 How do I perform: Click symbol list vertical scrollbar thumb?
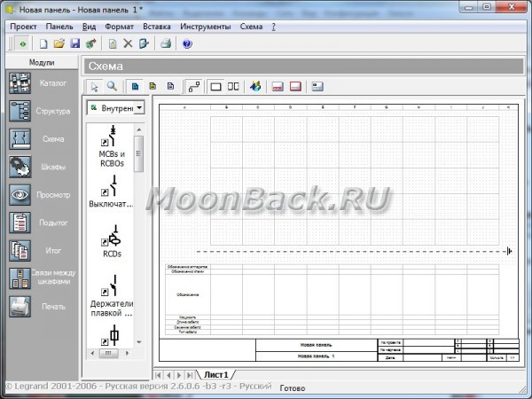[139, 153]
